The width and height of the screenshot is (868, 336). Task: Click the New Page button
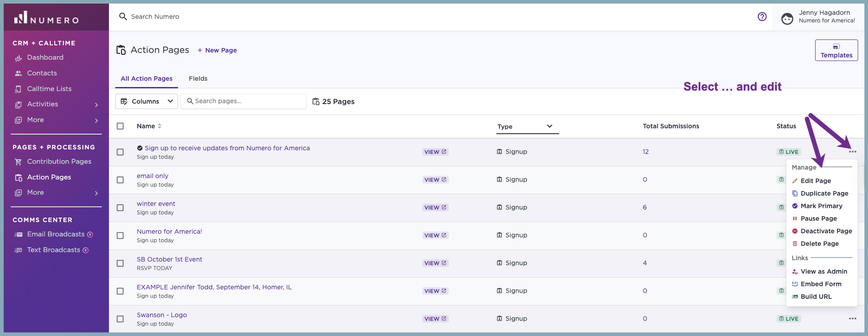[x=217, y=50]
